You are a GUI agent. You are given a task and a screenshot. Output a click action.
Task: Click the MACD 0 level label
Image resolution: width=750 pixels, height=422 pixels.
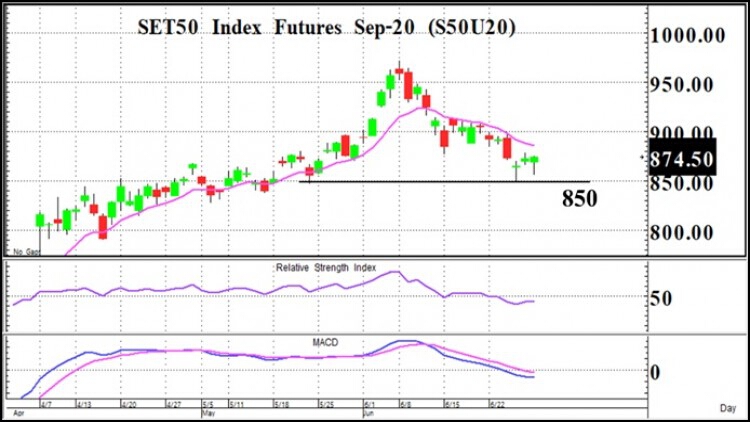point(655,372)
